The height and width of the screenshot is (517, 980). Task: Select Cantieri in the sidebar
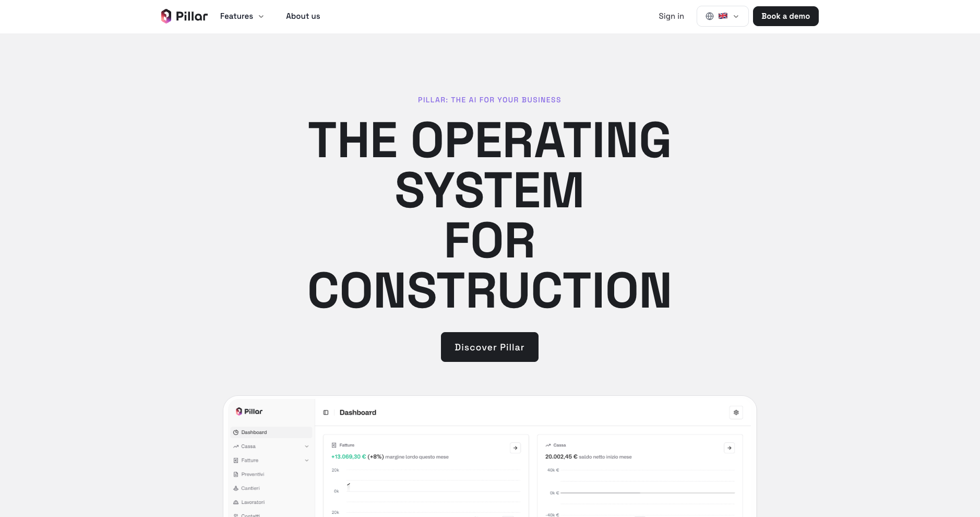271,488
